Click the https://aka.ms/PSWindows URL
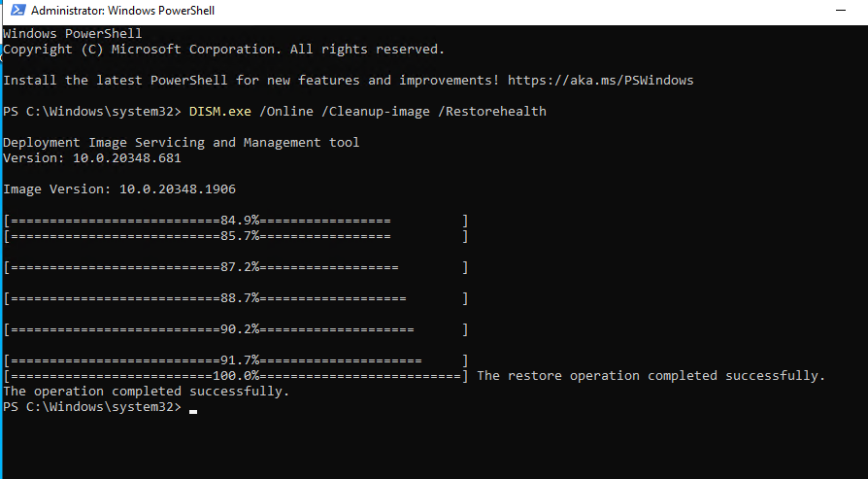This screenshot has width=868, height=479. (599, 80)
